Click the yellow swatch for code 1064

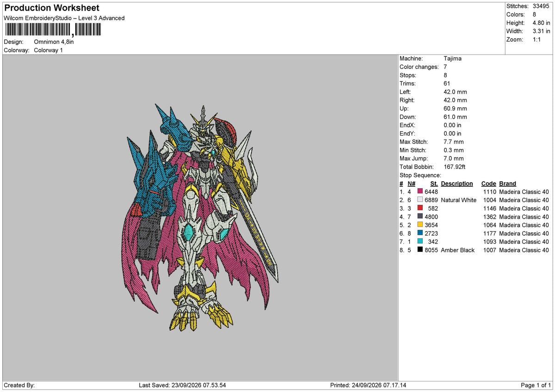420,225
